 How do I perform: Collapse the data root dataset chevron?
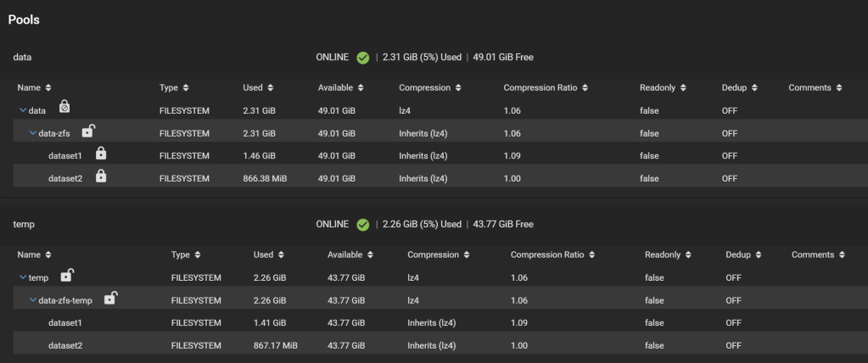coord(24,110)
